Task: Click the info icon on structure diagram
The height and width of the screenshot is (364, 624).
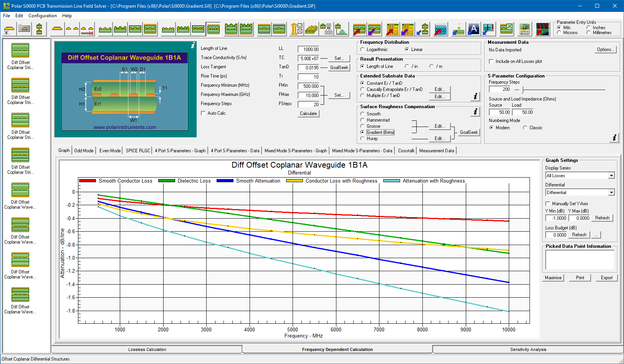Action: (x=193, y=45)
